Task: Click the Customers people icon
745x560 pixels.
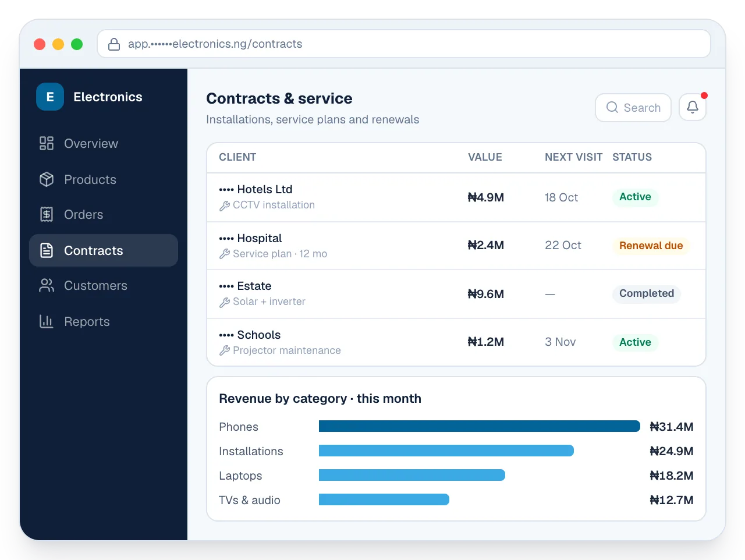Action: tap(47, 285)
